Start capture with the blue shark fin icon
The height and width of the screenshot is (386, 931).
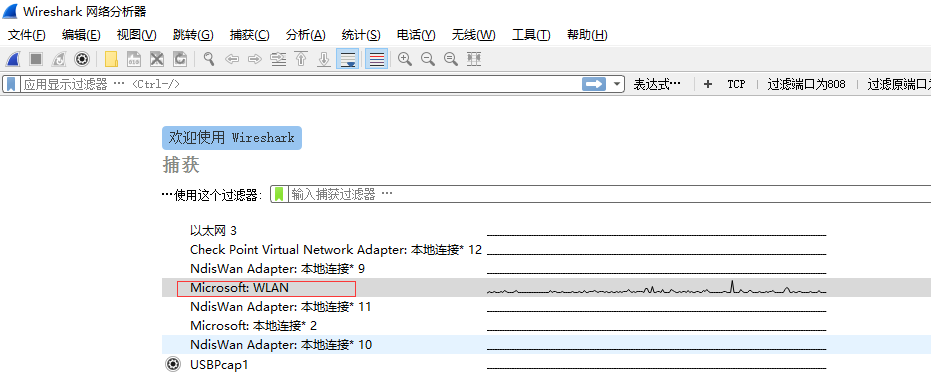click(14, 59)
